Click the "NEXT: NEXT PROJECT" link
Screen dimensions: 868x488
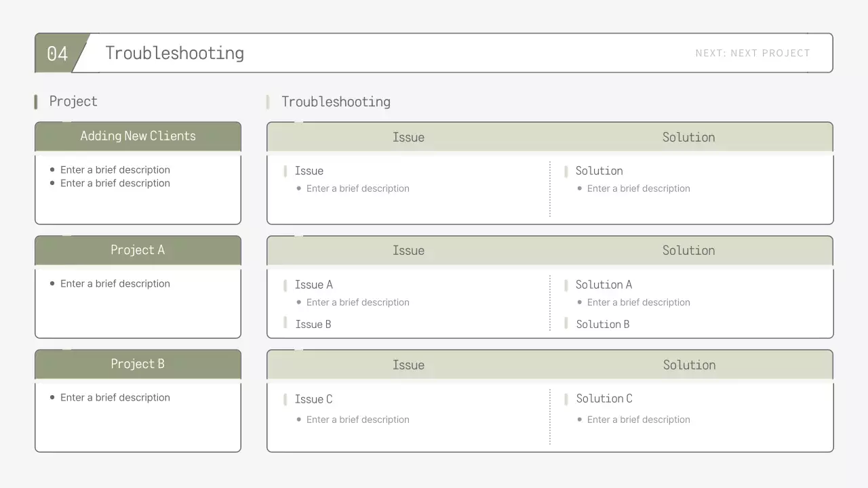click(753, 53)
